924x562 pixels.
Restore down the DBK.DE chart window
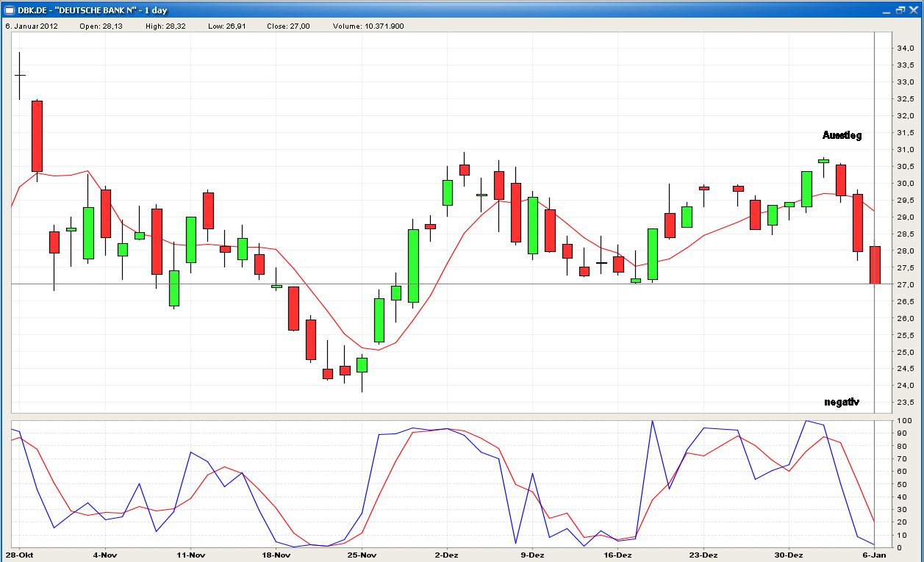900,10
